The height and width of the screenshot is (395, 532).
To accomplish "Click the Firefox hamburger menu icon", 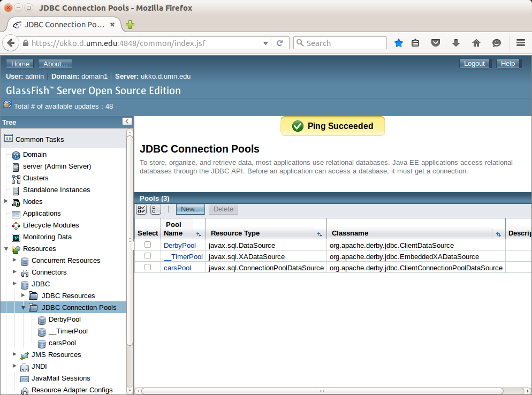I will click(x=520, y=43).
